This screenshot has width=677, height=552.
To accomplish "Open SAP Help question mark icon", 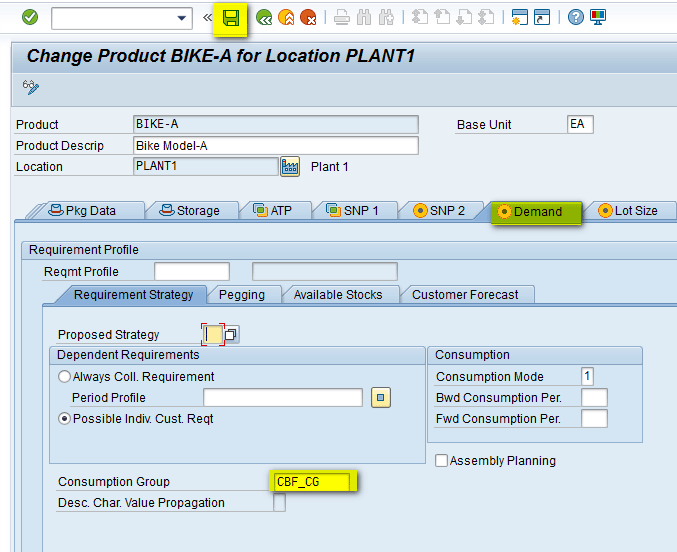I will (576, 17).
